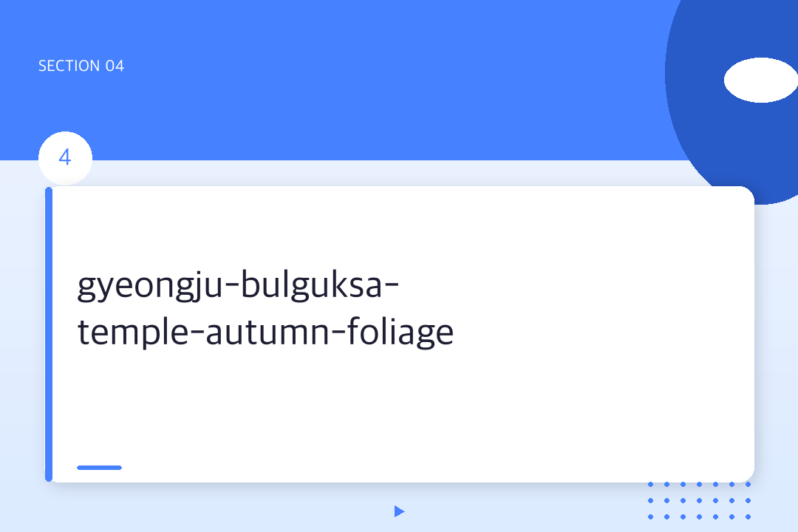Select the short blue underline bar
This screenshot has height=532, width=798.
click(99, 467)
